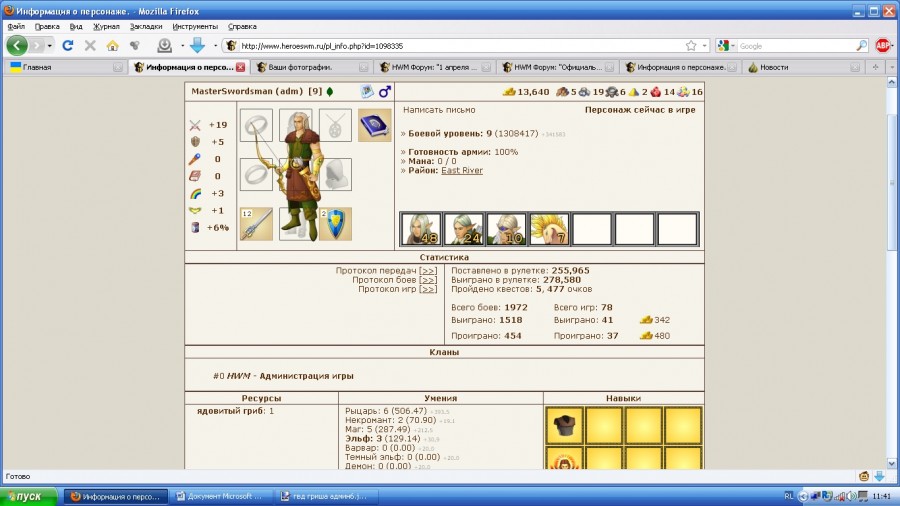Click the blue down-arrow Downloads icon

coord(197,45)
